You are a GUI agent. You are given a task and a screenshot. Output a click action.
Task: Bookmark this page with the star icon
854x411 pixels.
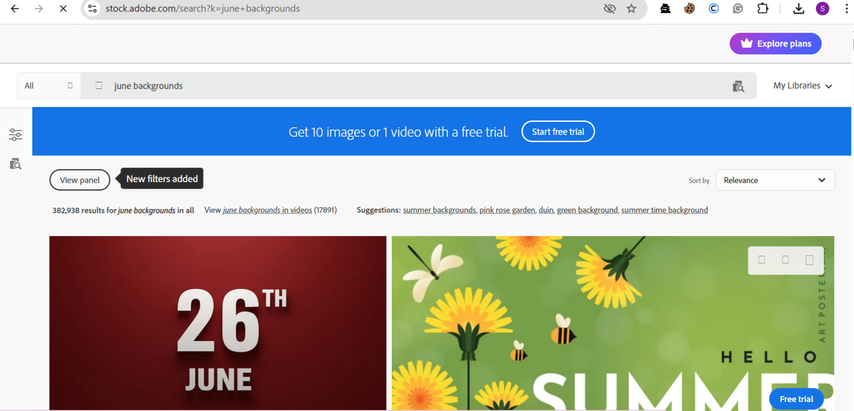tap(631, 9)
